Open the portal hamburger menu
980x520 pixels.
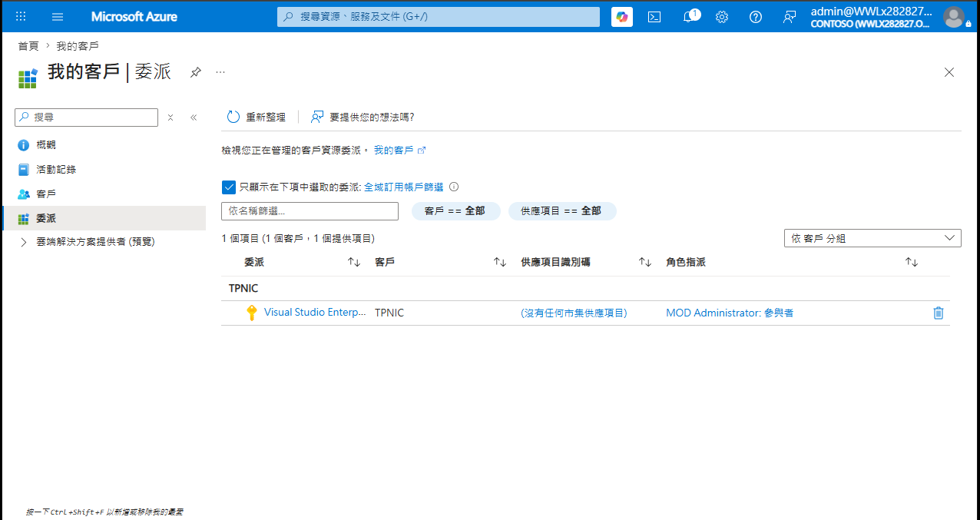pyautogui.click(x=58, y=16)
